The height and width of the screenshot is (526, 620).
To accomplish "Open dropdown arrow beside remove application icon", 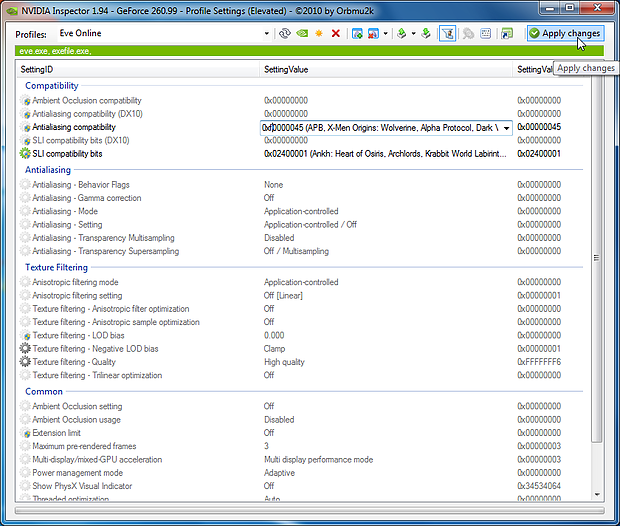I will pos(386,34).
